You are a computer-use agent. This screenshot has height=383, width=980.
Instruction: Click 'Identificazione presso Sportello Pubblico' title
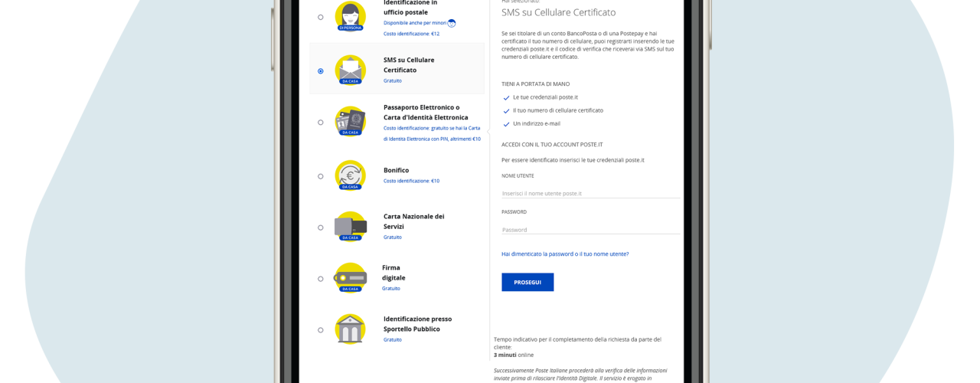[x=417, y=324]
